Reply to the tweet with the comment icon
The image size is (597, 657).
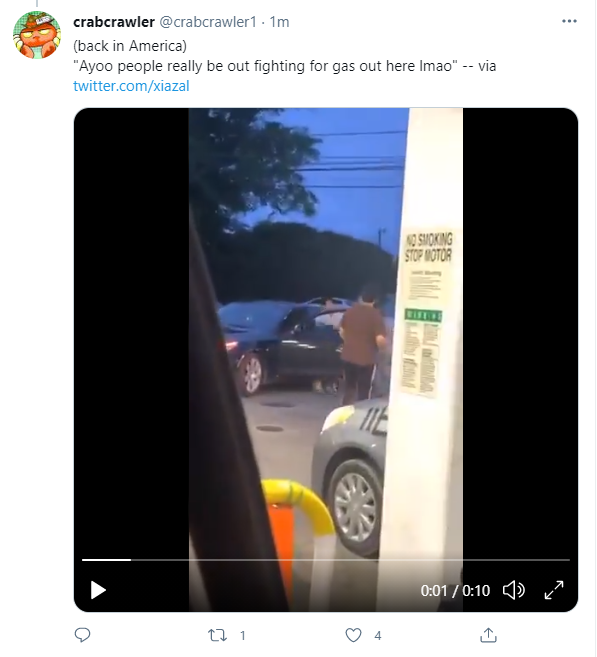(83, 635)
